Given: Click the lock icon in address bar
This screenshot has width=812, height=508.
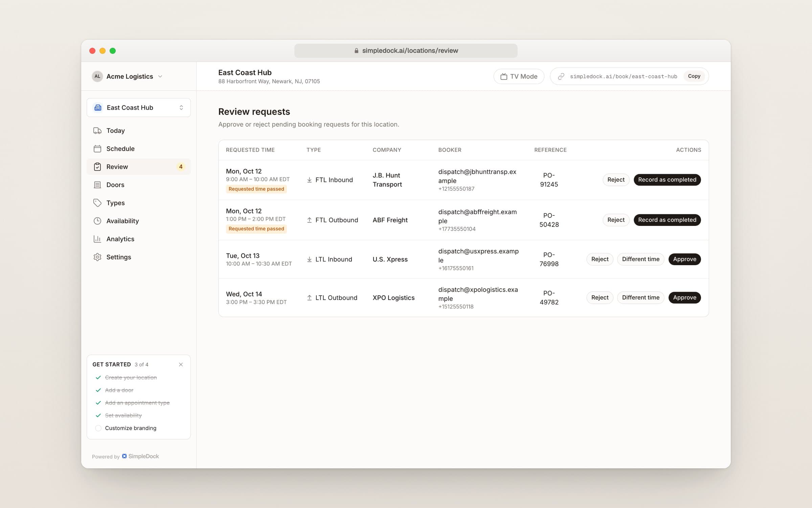Looking at the screenshot, I should (356, 51).
